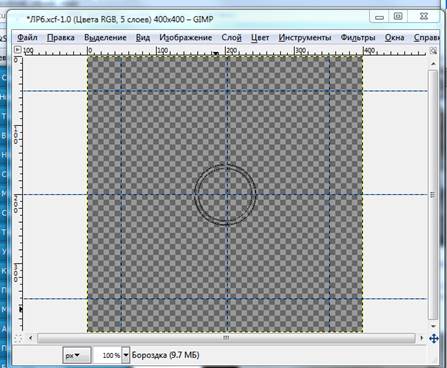447x368 pixels.
Task: Click the vertical scrollbar down arrow
Action: tap(433, 326)
